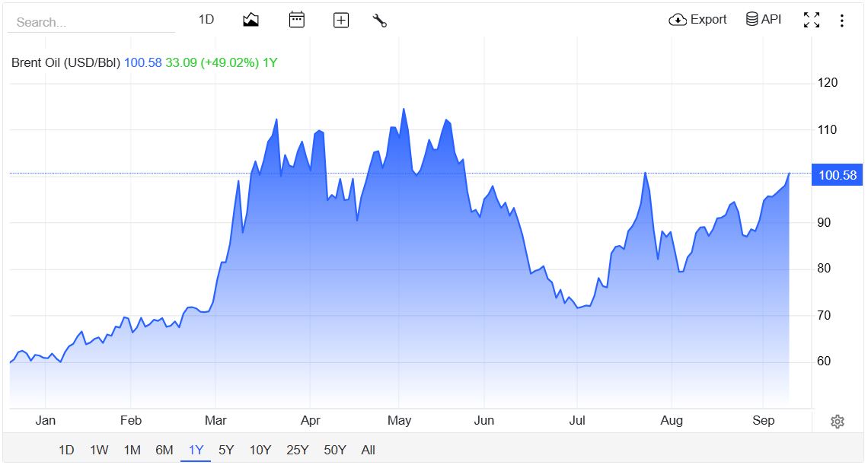Click the Jan label on x-axis
The image size is (868, 465).
46,421
